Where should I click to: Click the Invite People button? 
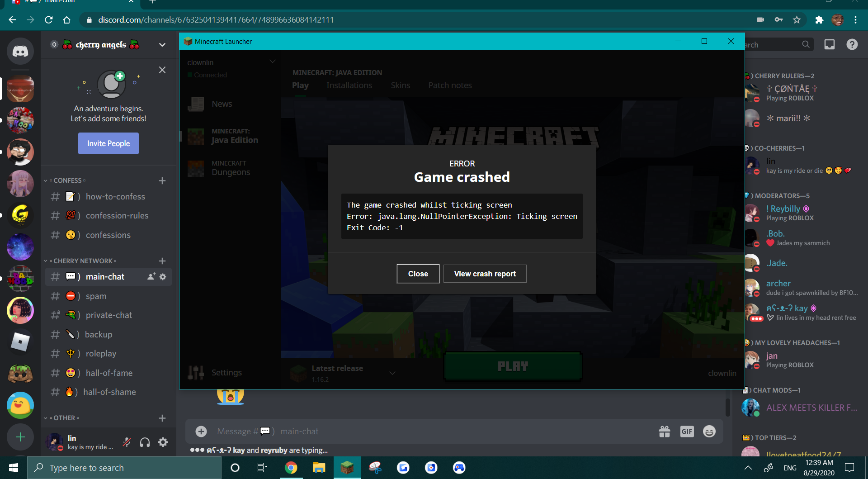[108, 143]
